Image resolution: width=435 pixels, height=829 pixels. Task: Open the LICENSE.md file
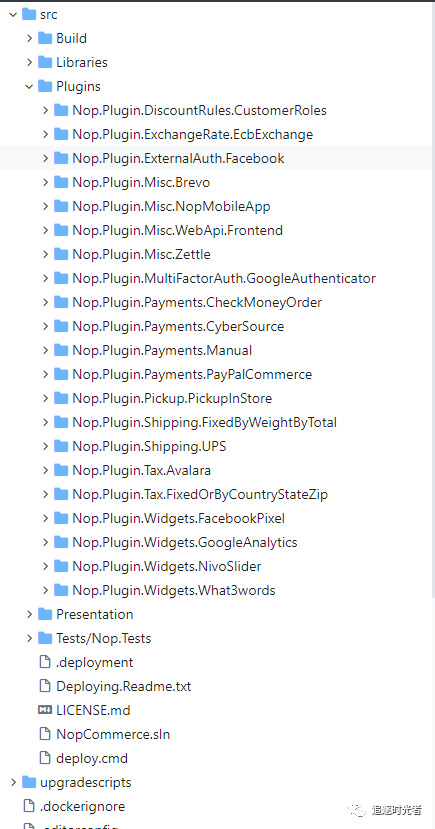click(93, 710)
